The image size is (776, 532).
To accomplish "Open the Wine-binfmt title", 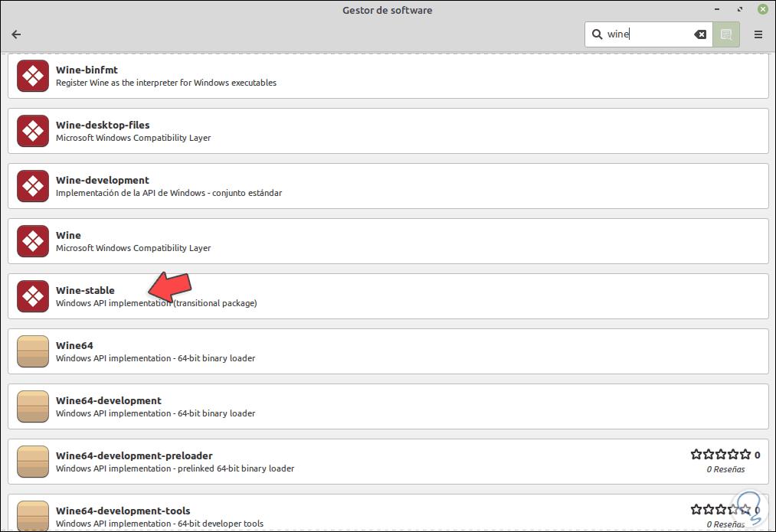I will 87,70.
